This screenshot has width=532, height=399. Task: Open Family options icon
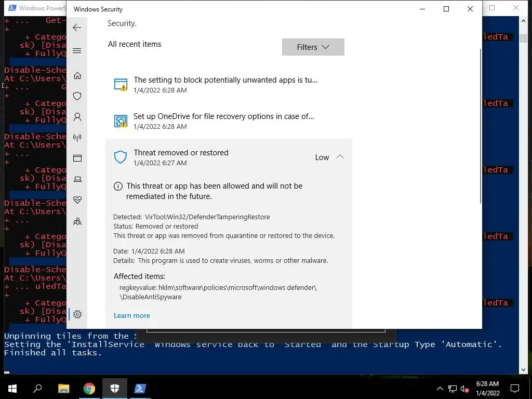tap(77, 221)
